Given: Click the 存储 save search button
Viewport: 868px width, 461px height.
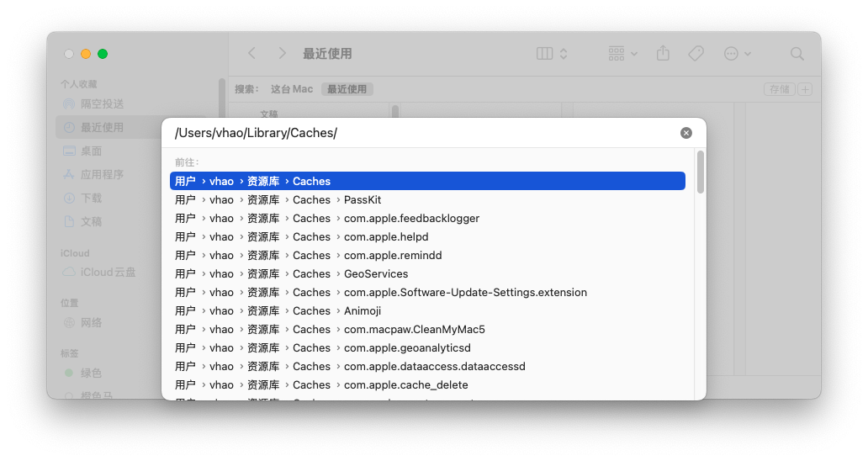Looking at the screenshot, I should pos(779,89).
